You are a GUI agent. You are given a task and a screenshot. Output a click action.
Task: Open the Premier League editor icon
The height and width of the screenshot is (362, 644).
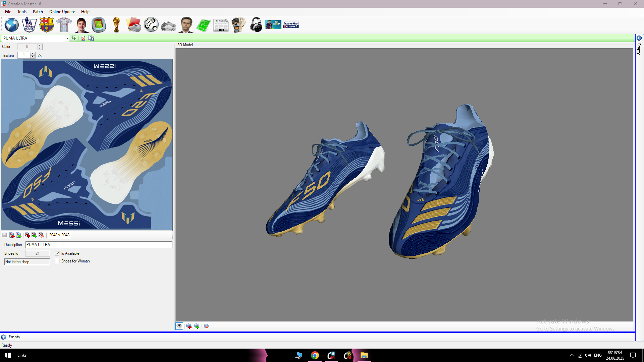coord(29,25)
